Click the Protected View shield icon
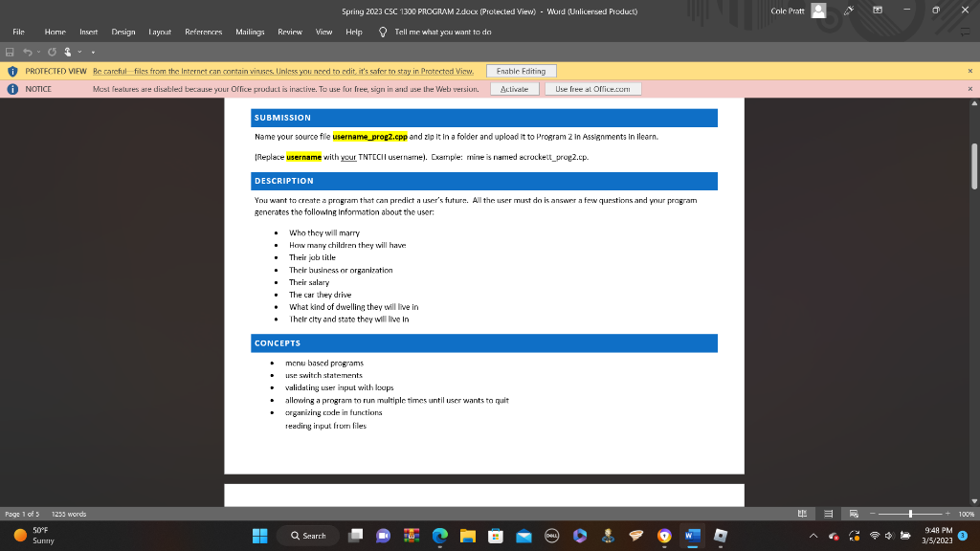Viewport: 980px width, 551px height. tap(12, 71)
